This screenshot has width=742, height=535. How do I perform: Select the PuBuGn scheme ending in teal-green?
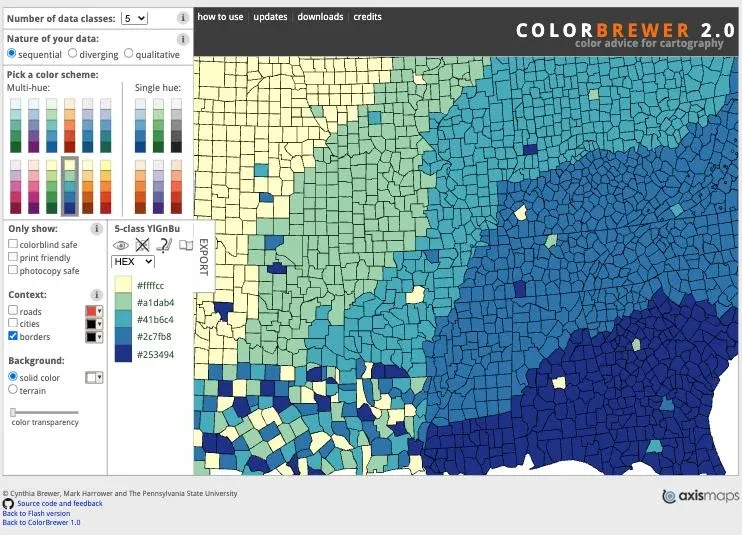tap(106, 125)
